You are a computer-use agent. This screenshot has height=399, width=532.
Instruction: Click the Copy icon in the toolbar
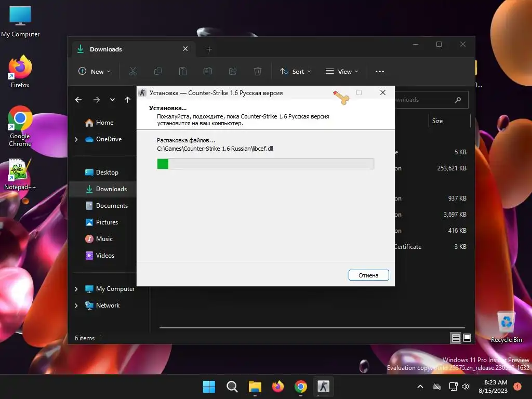(158, 71)
